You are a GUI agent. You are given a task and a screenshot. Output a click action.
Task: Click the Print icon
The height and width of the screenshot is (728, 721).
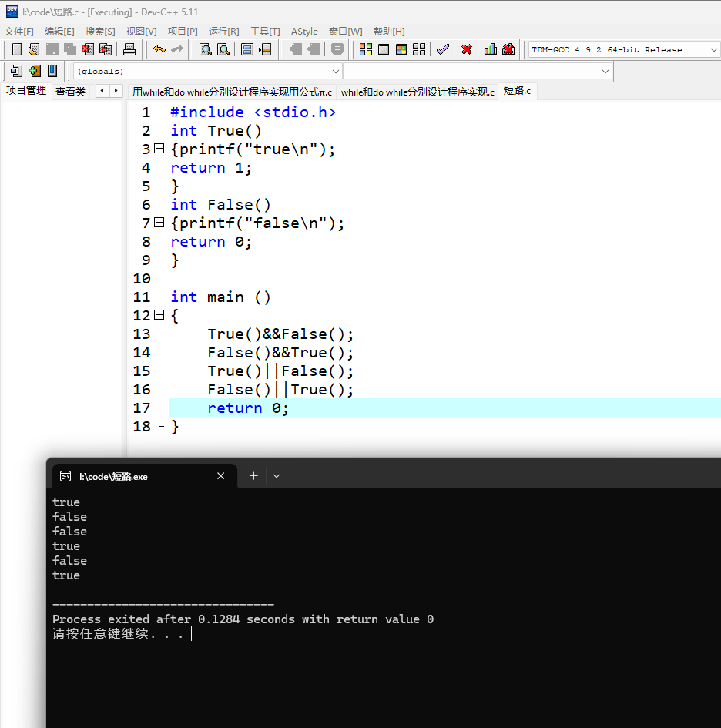pyautogui.click(x=129, y=49)
